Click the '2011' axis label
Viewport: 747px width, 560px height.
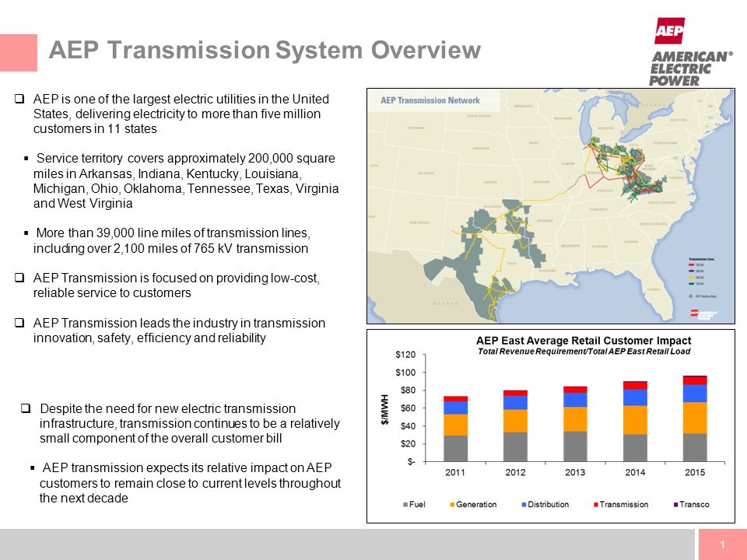pyautogui.click(x=455, y=472)
